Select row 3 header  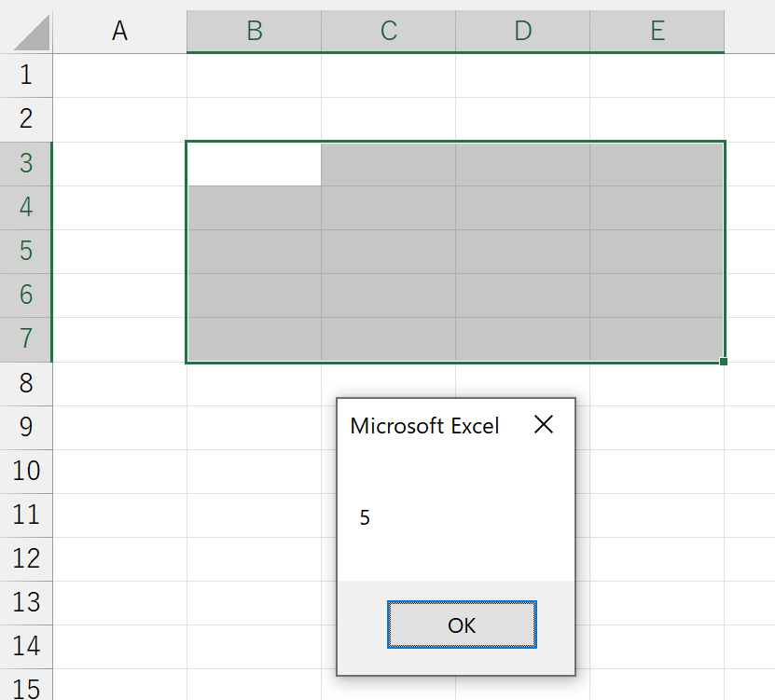pos(26,163)
